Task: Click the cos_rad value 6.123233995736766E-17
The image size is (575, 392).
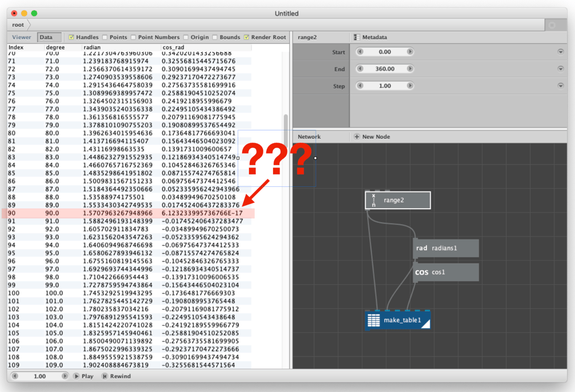Action: click(x=202, y=213)
